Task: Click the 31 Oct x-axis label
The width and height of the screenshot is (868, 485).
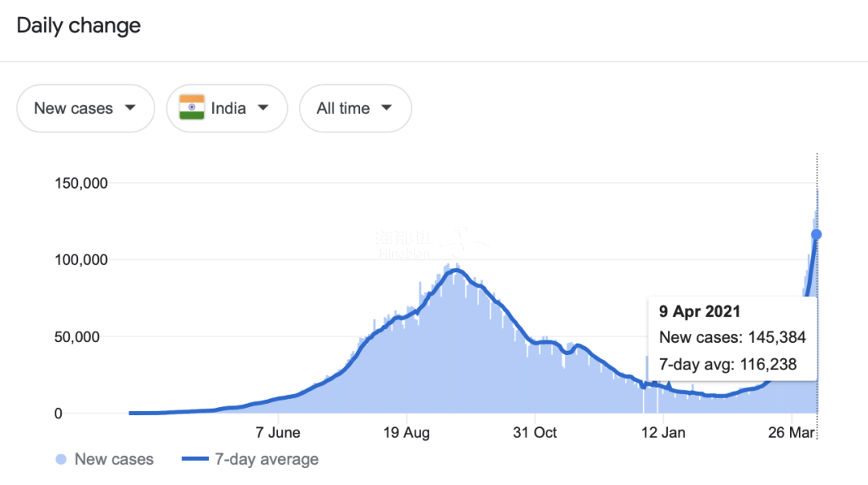Action: coord(534,433)
